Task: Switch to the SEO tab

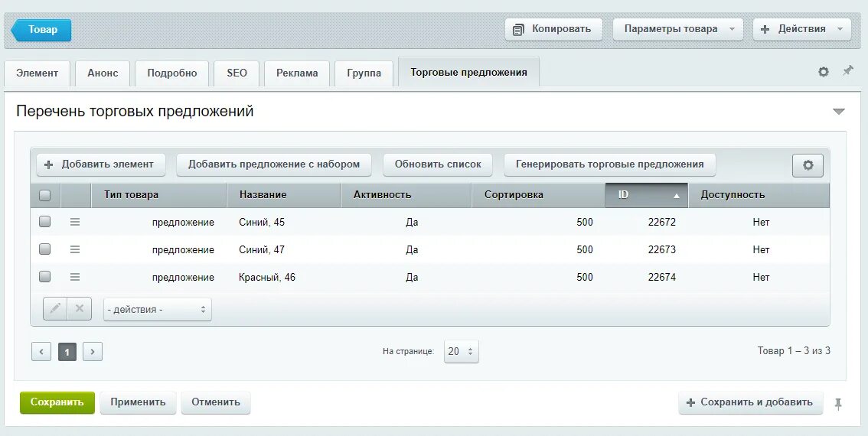Action: coord(237,73)
